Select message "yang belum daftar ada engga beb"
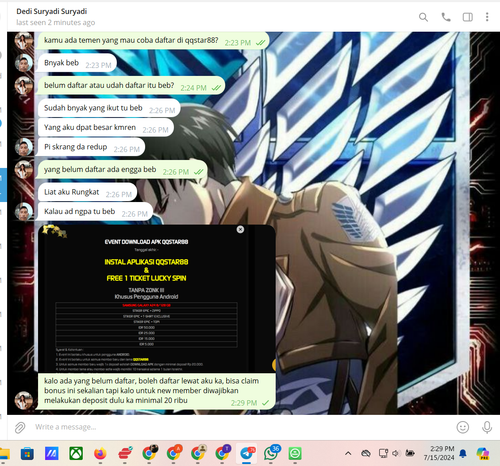 point(122,170)
